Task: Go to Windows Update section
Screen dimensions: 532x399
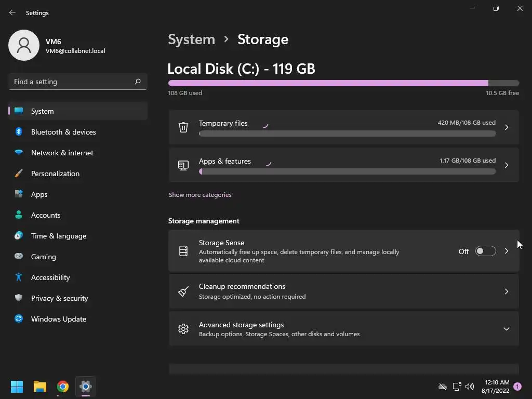Action: tap(58, 319)
